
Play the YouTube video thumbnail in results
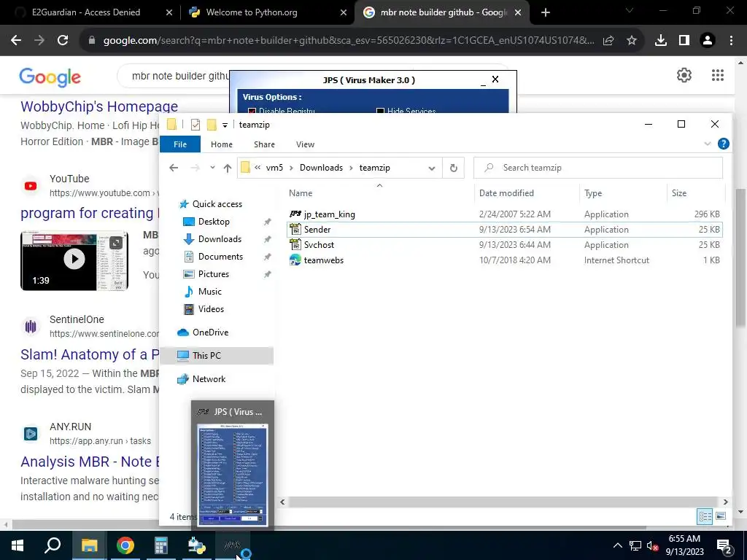74,260
